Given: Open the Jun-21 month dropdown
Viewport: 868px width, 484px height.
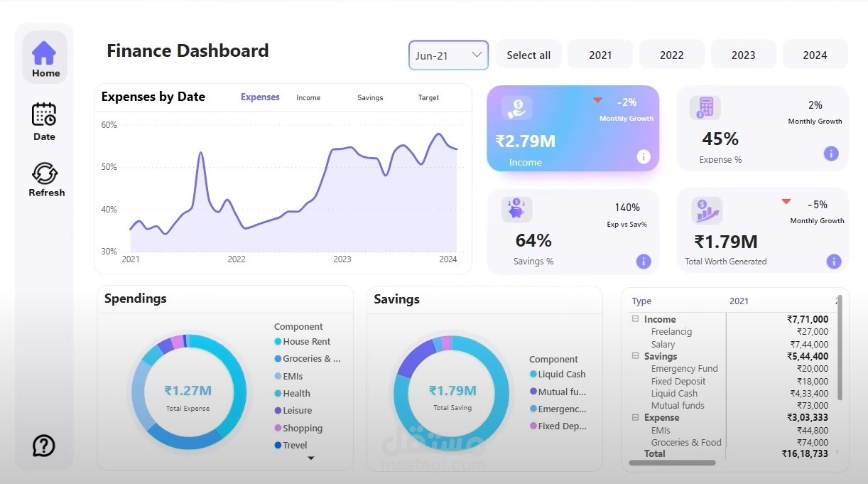Looking at the screenshot, I should coord(449,55).
